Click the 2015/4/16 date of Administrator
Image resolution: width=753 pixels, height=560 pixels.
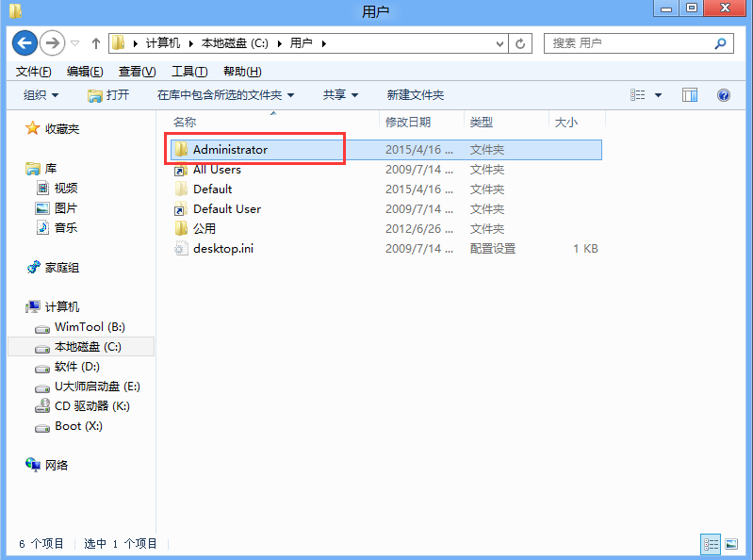[x=419, y=149]
